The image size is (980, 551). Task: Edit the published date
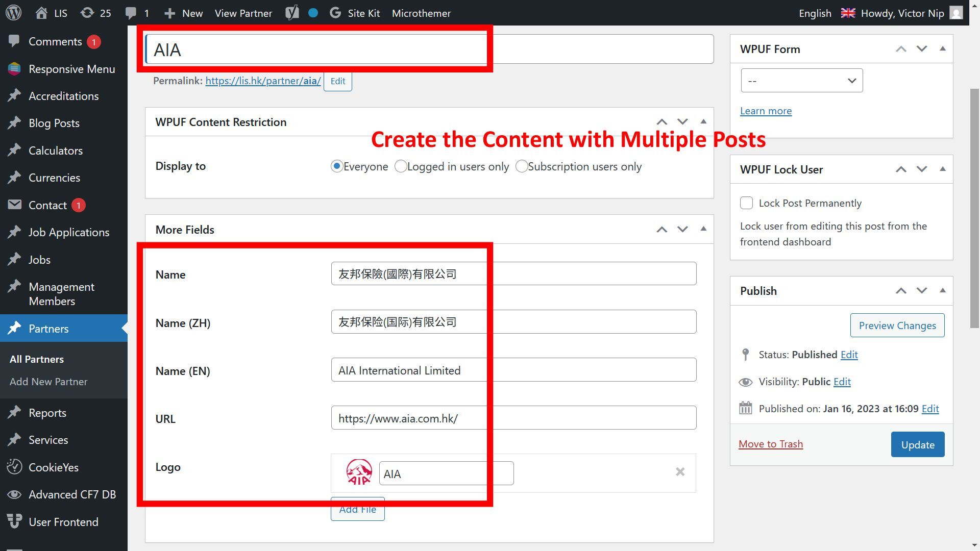point(930,409)
